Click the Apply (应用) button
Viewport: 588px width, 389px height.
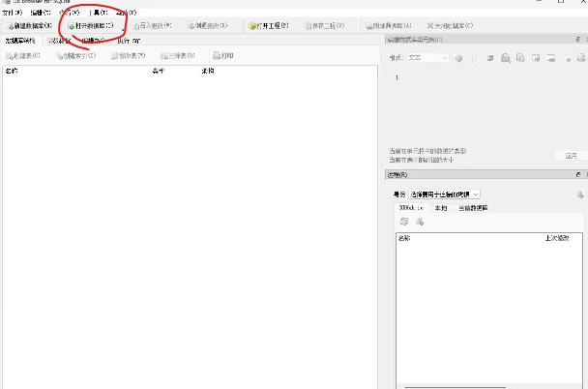571,155
